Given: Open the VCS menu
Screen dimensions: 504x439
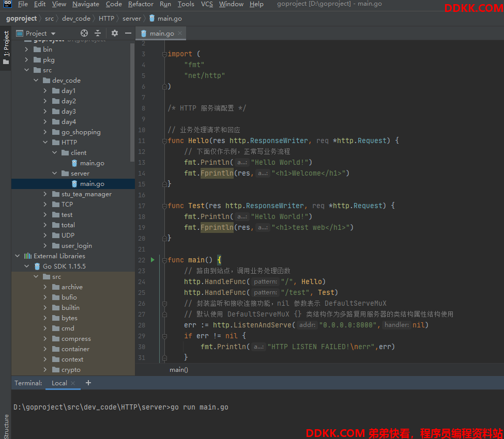Looking at the screenshot, I should coord(207,4).
